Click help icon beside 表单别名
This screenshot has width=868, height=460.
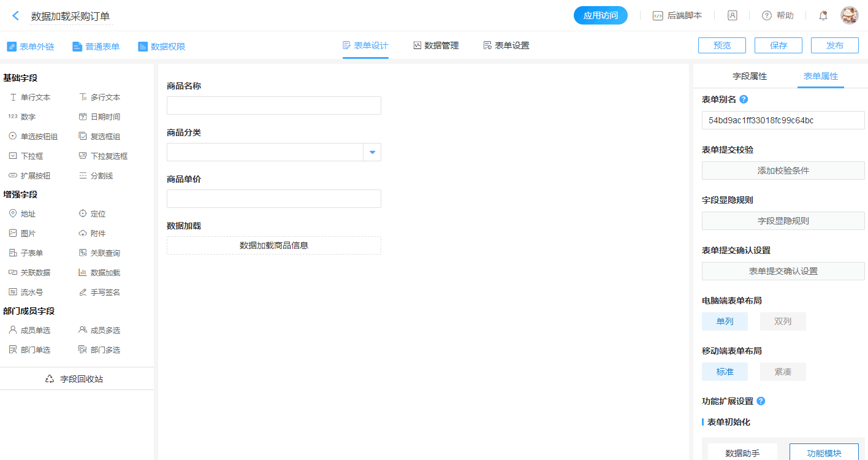(x=744, y=99)
